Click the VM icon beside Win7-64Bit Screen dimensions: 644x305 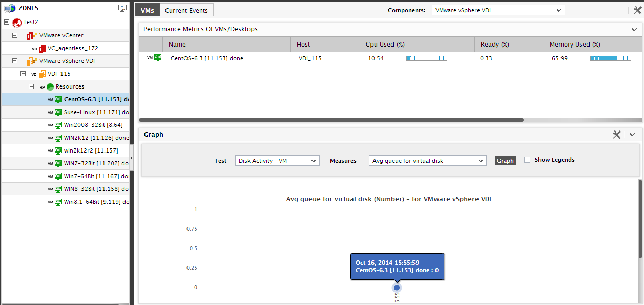click(58, 176)
